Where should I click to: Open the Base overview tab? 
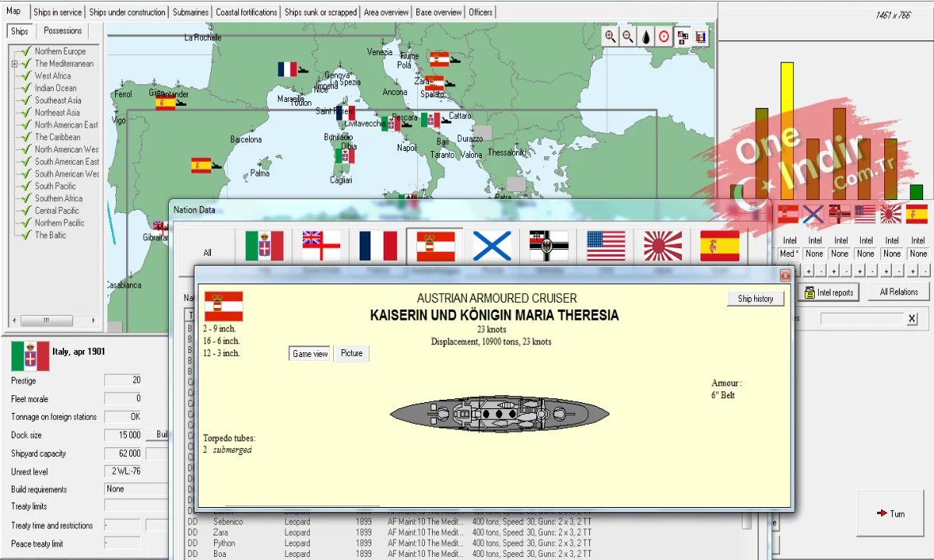[x=439, y=12]
